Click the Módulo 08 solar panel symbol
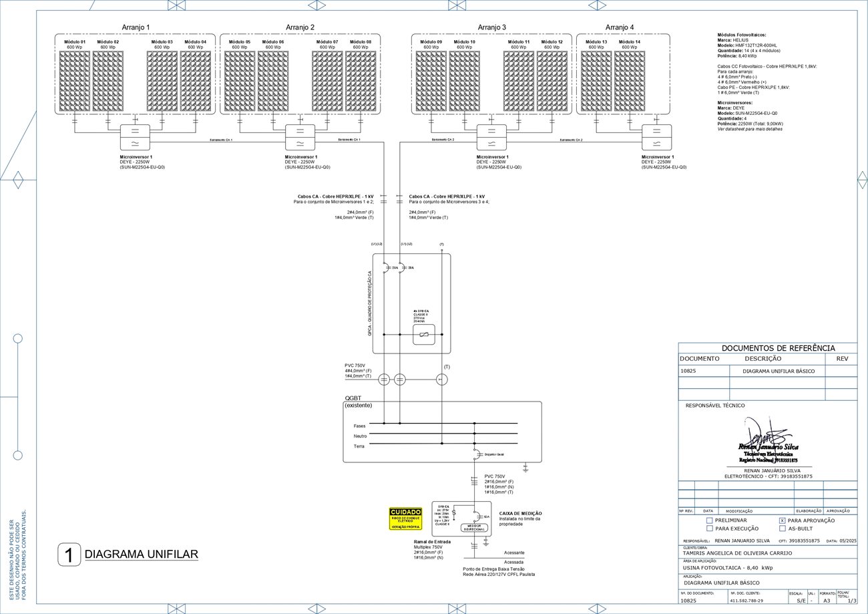This screenshot has height=614, width=868. (x=361, y=82)
